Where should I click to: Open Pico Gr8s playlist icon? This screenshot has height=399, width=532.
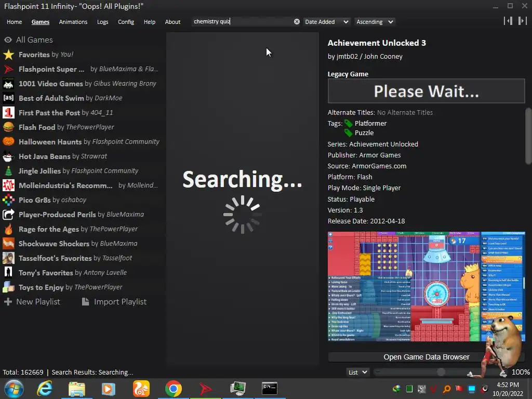[x=8, y=200]
